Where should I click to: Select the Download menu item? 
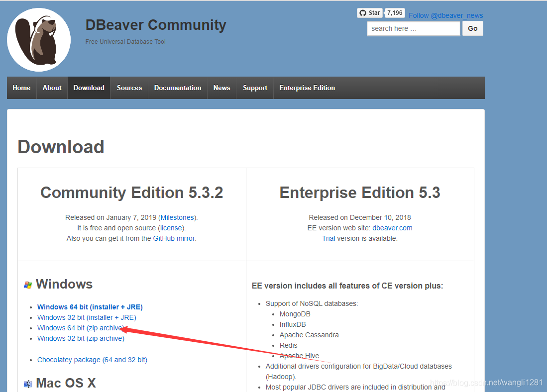pyautogui.click(x=89, y=88)
